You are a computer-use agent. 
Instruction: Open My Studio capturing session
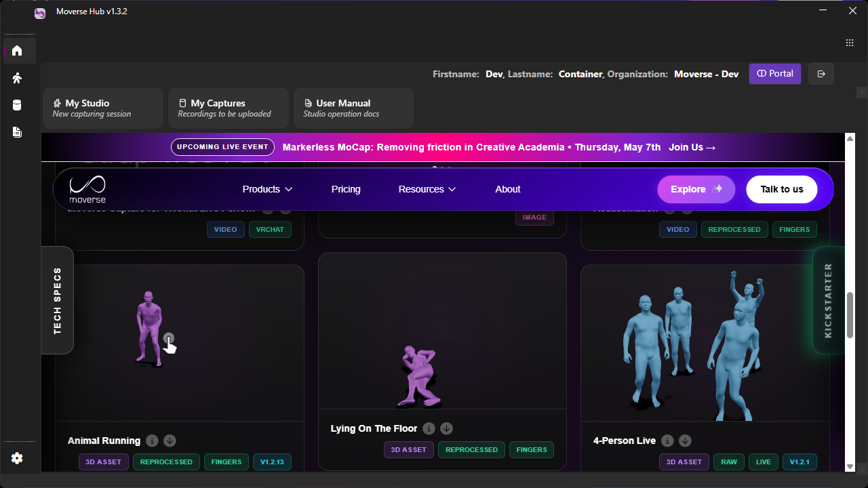click(103, 108)
